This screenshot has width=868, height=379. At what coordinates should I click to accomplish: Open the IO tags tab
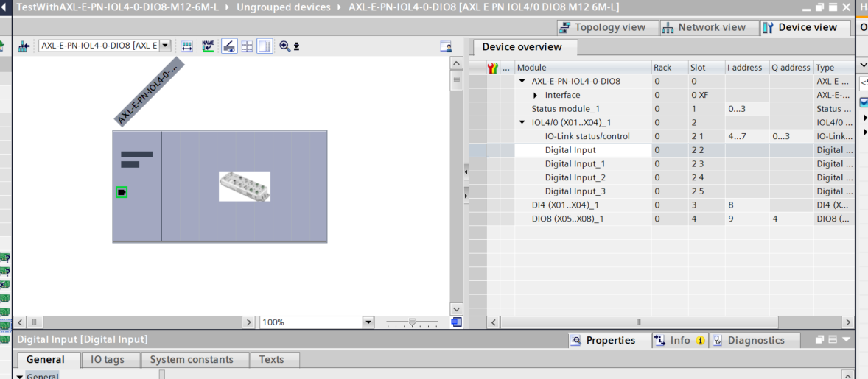click(107, 360)
